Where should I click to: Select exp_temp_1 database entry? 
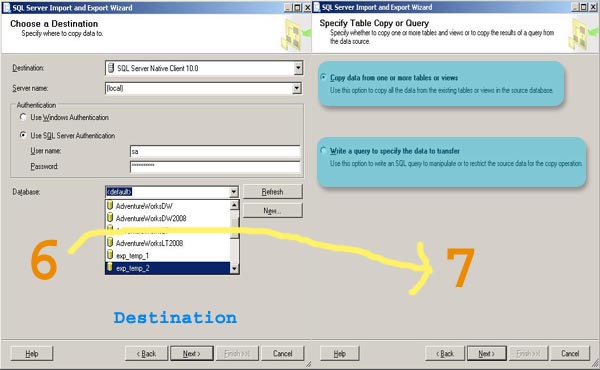pos(168,256)
